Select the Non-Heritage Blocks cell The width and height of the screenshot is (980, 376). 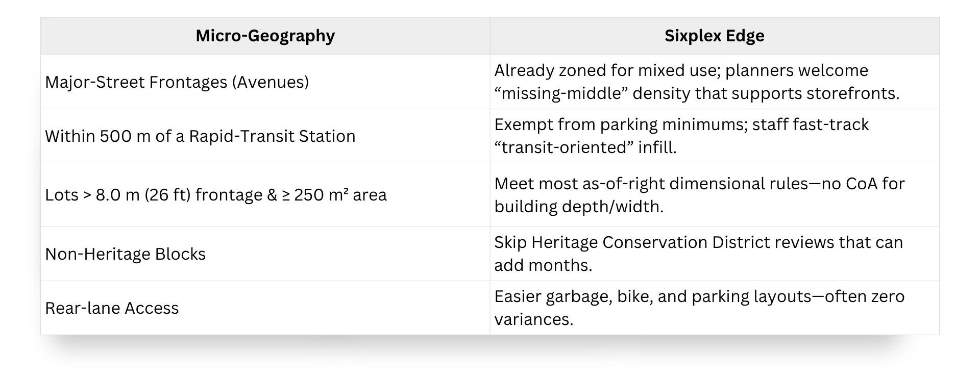[x=265, y=254]
